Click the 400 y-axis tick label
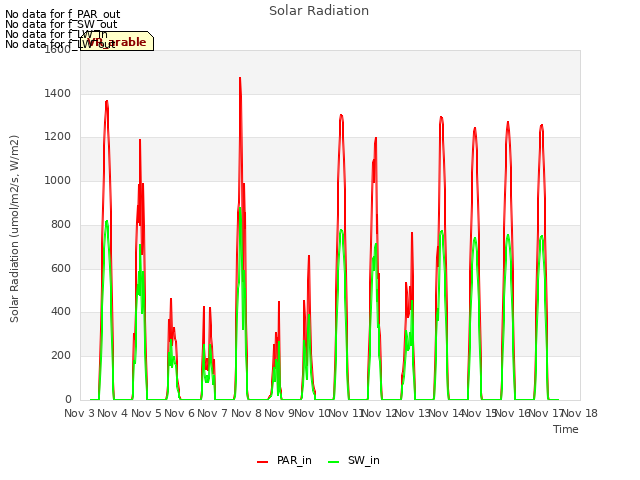 [61, 312]
